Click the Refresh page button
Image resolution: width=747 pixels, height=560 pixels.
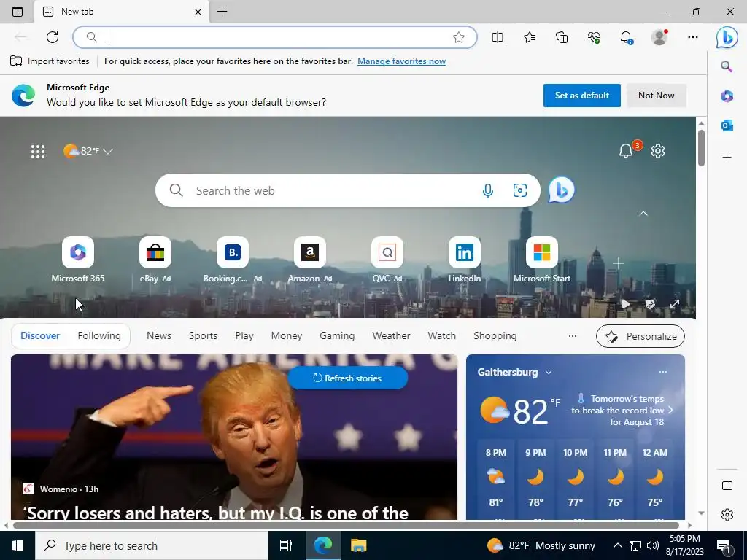click(x=53, y=37)
